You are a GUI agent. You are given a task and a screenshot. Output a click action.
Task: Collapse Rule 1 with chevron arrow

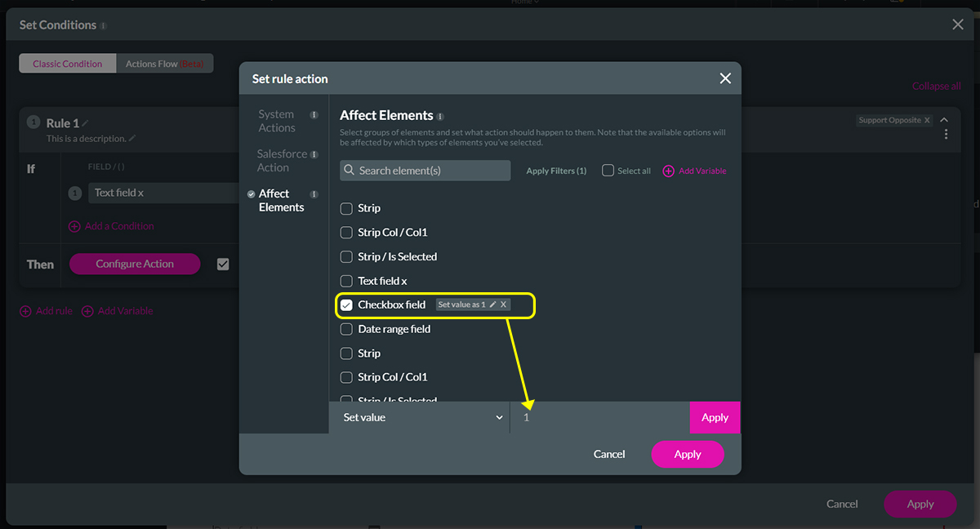click(x=944, y=120)
